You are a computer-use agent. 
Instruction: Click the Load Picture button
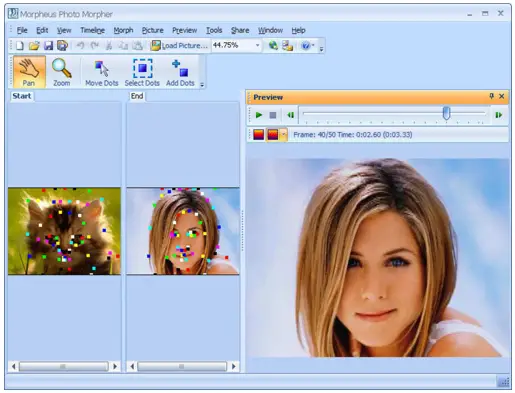(x=179, y=45)
